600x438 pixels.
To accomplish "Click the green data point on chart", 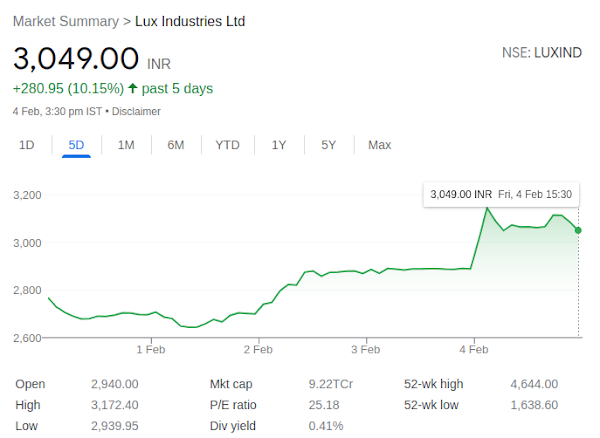I will click(x=578, y=230).
